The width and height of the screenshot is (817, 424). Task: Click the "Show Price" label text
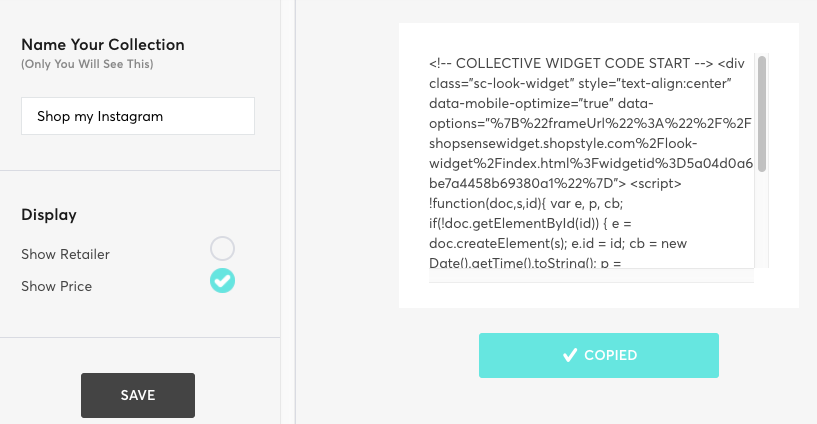click(x=56, y=286)
